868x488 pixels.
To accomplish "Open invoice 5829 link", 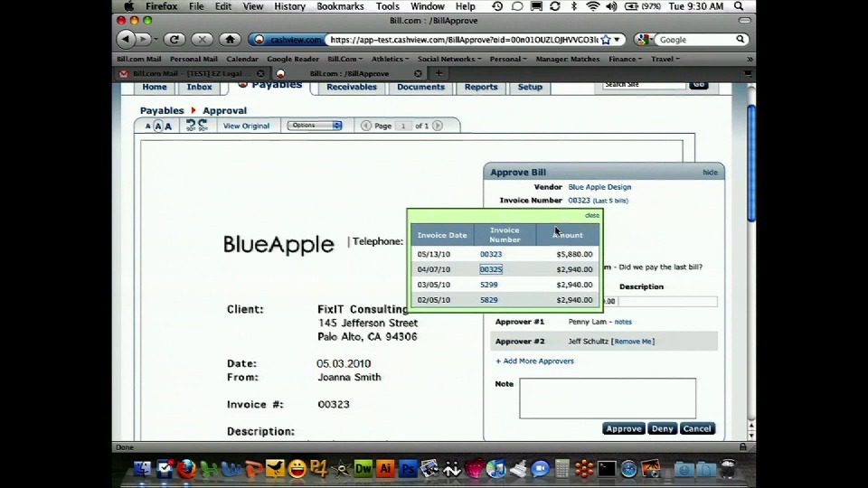I will pyautogui.click(x=489, y=299).
